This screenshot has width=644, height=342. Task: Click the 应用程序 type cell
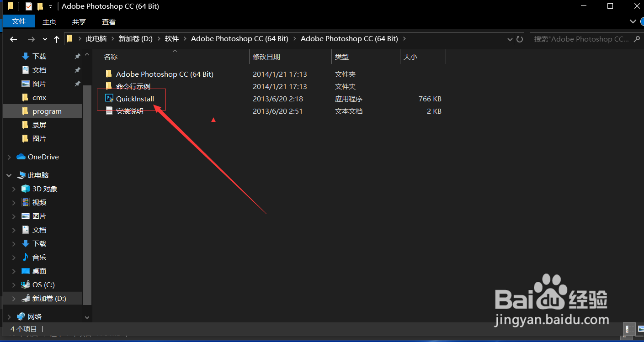pos(349,99)
